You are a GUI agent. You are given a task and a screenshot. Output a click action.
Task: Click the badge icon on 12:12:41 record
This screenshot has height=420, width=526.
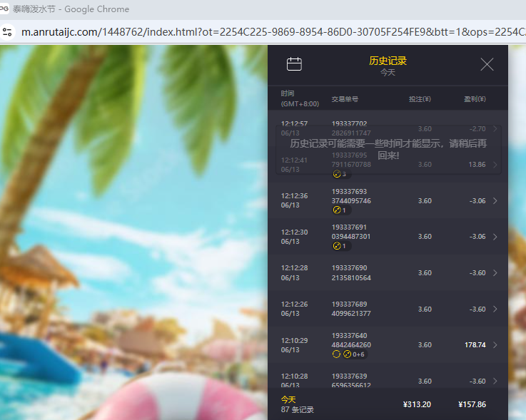click(340, 174)
